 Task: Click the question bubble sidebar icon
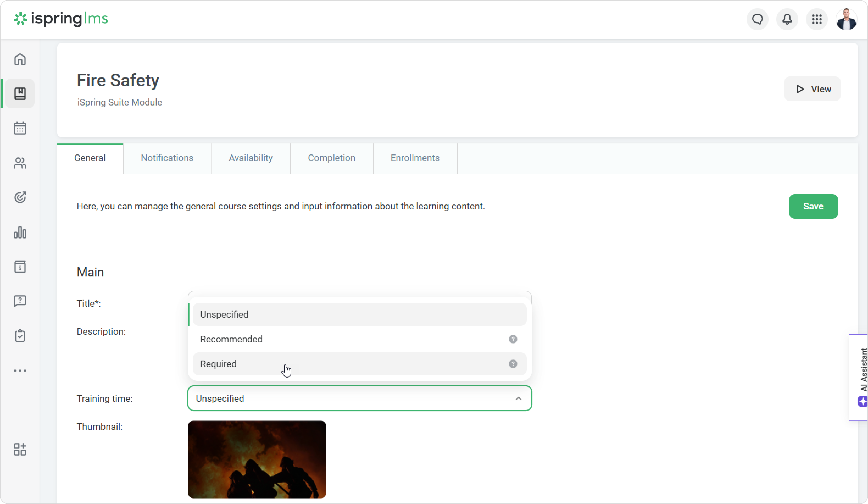click(x=20, y=301)
